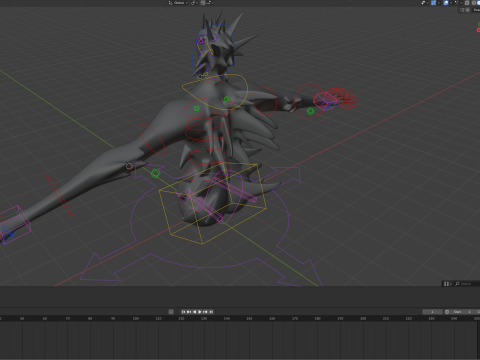Open the gizmo options dropdown arrow
Image resolution: width=480 pixels, height=360 pixels.
(x=439, y=3)
